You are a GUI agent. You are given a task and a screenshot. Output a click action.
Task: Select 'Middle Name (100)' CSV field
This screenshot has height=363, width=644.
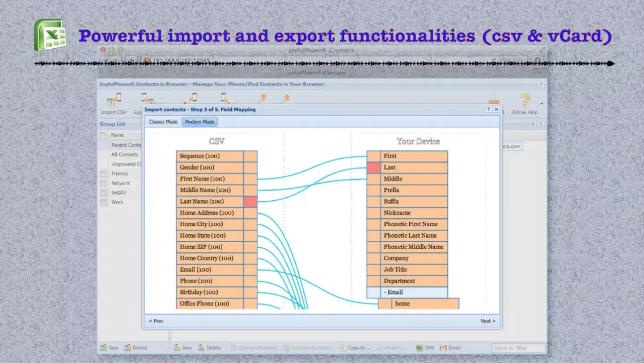click(210, 190)
